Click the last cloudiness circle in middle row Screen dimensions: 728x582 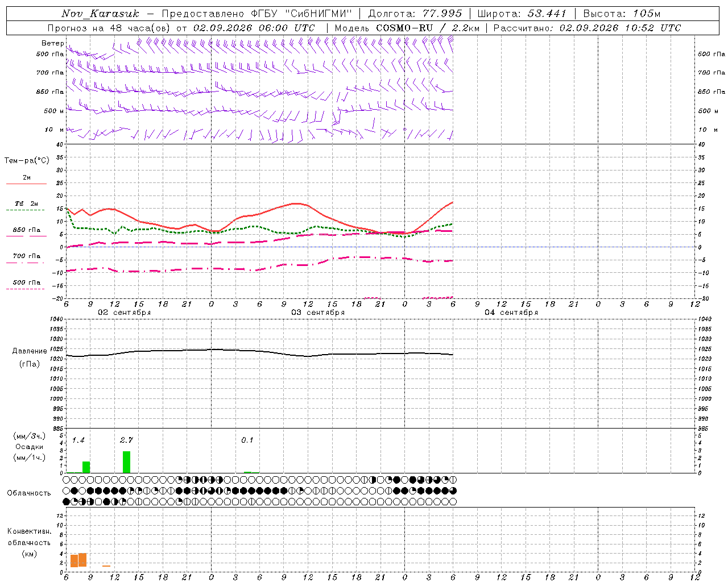click(x=453, y=490)
